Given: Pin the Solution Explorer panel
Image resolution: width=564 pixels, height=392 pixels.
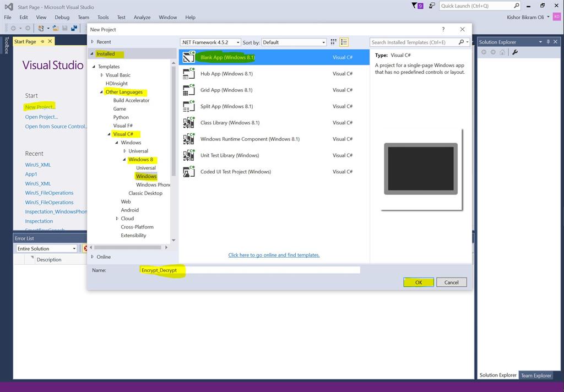Looking at the screenshot, I should (548, 42).
